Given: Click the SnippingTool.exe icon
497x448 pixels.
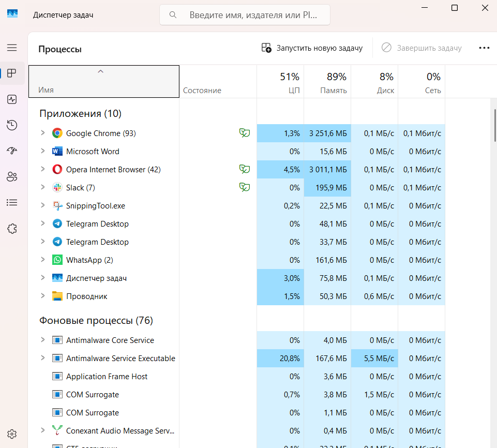Looking at the screenshot, I should pos(57,205).
